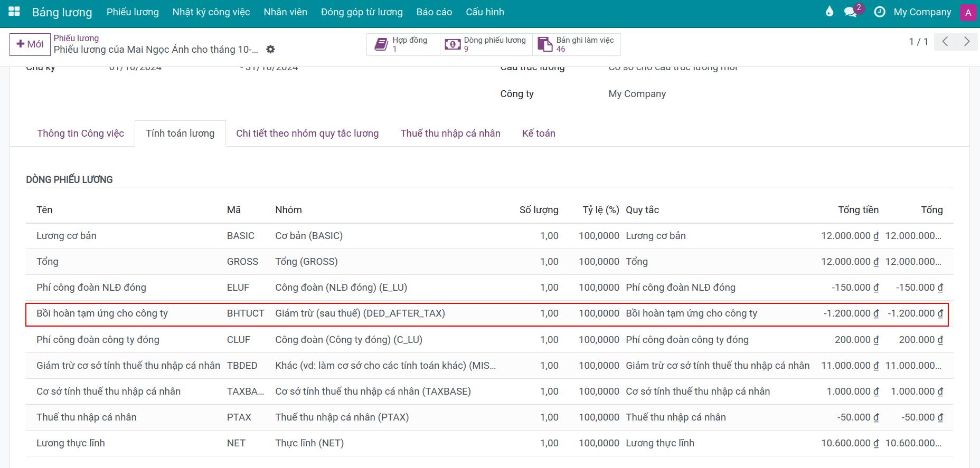Open the Kế toán tab
The height and width of the screenshot is (468, 980).
539,133
